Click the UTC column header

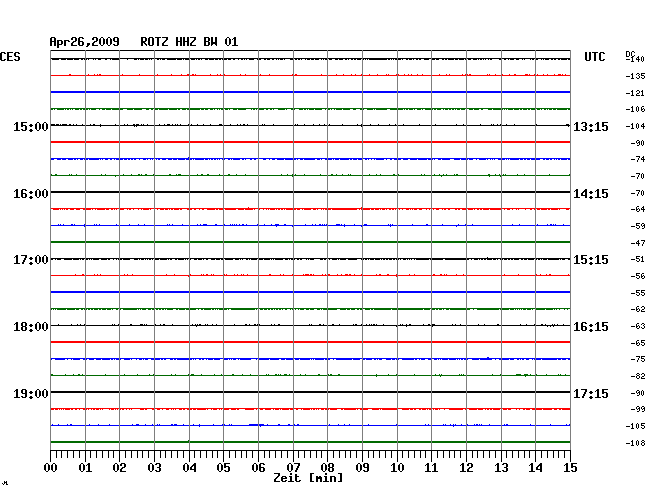pos(595,57)
